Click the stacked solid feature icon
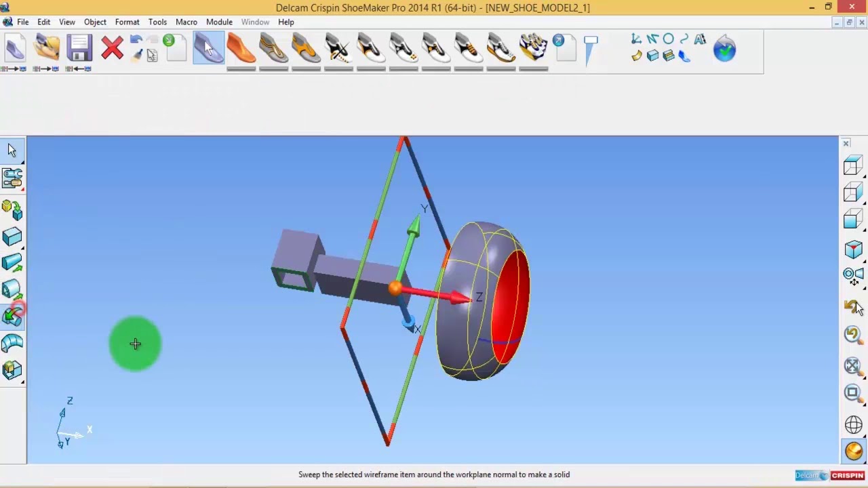868x488 pixels. (668, 56)
